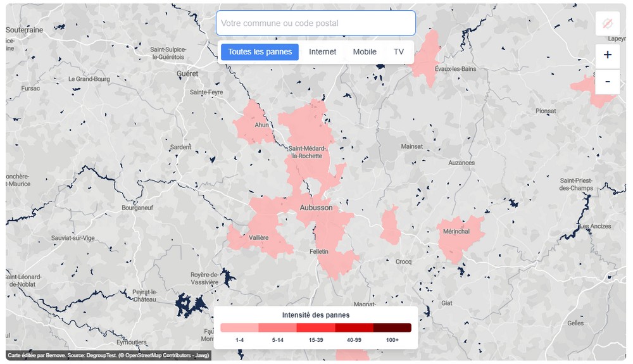Switch to the Internet outages tab

coord(322,52)
